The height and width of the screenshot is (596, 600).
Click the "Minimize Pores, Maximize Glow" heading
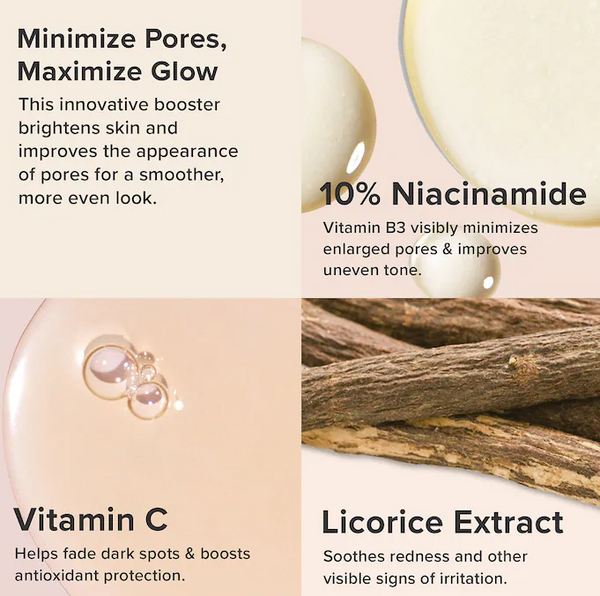pos(122,55)
